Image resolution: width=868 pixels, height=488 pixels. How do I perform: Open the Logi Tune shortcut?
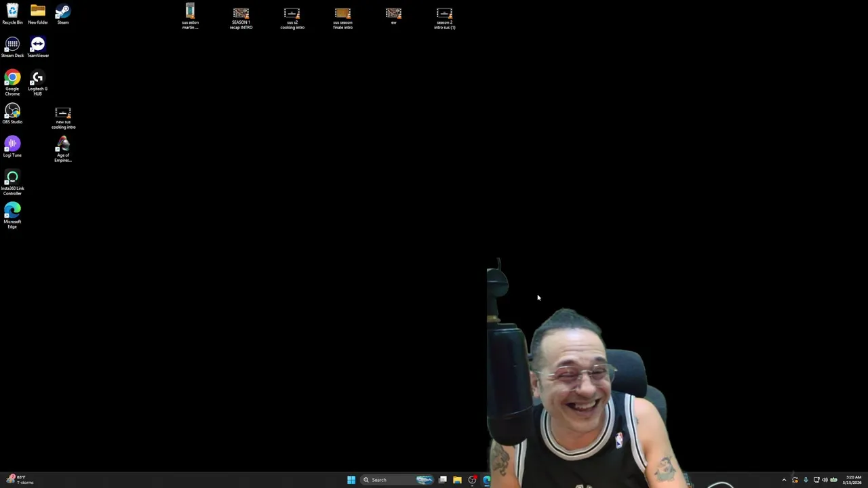[x=12, y=147]
